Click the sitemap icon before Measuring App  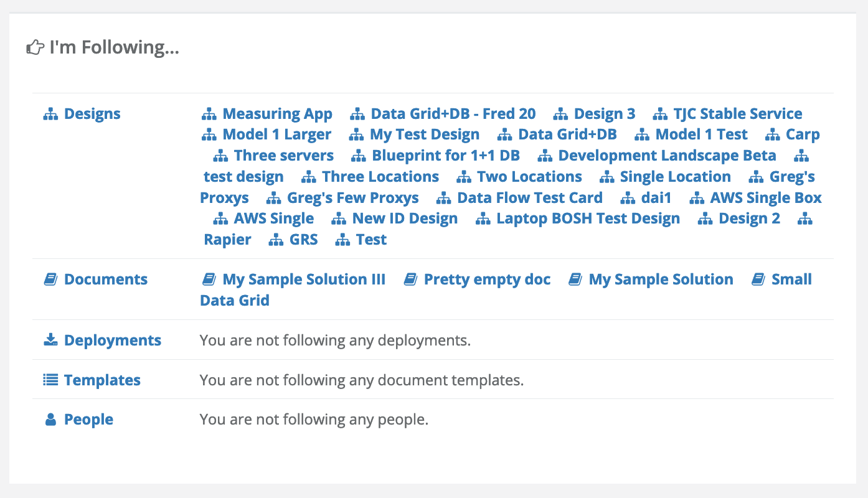tap(209, 115)
